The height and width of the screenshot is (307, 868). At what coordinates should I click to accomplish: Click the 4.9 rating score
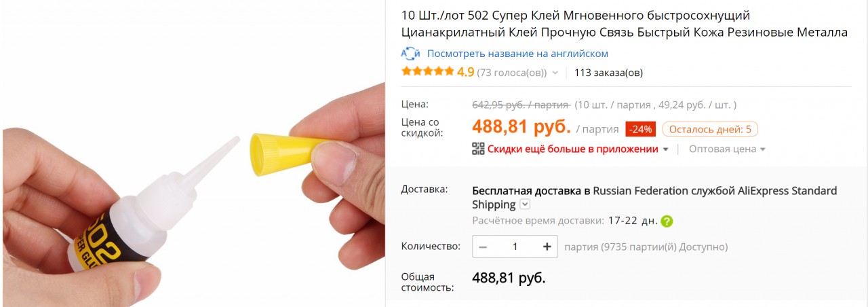coord(465,72)
